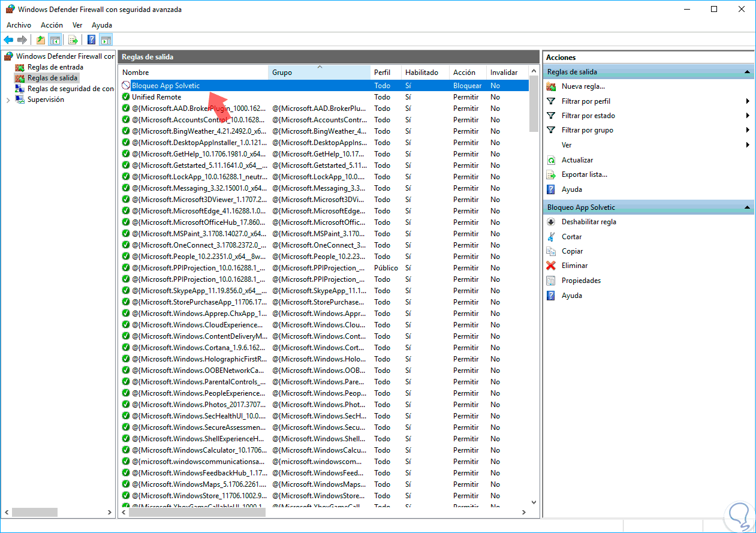Click the red Eliminar X icon
756x533 pixels.
[551, 266]
